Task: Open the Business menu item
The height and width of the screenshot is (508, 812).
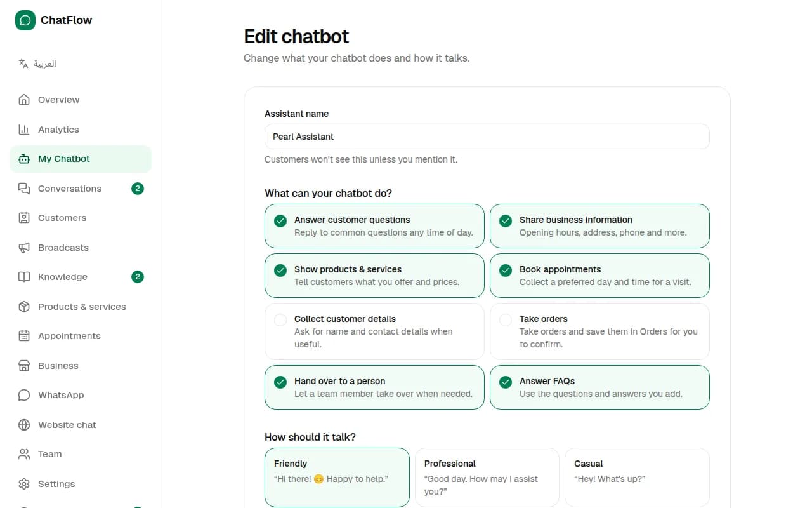Action: click(81, 366)
